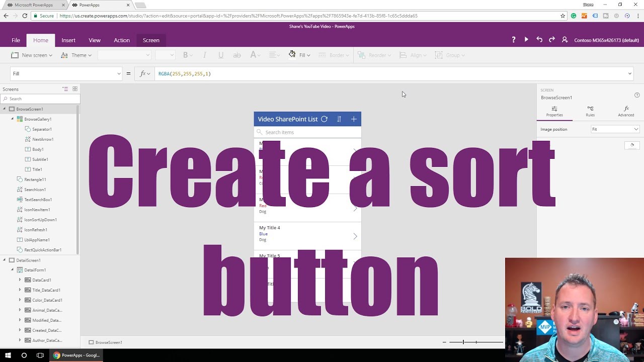Screen dimensions: 644x362
Task: Open the Theme dropdown
Action: 76,55
